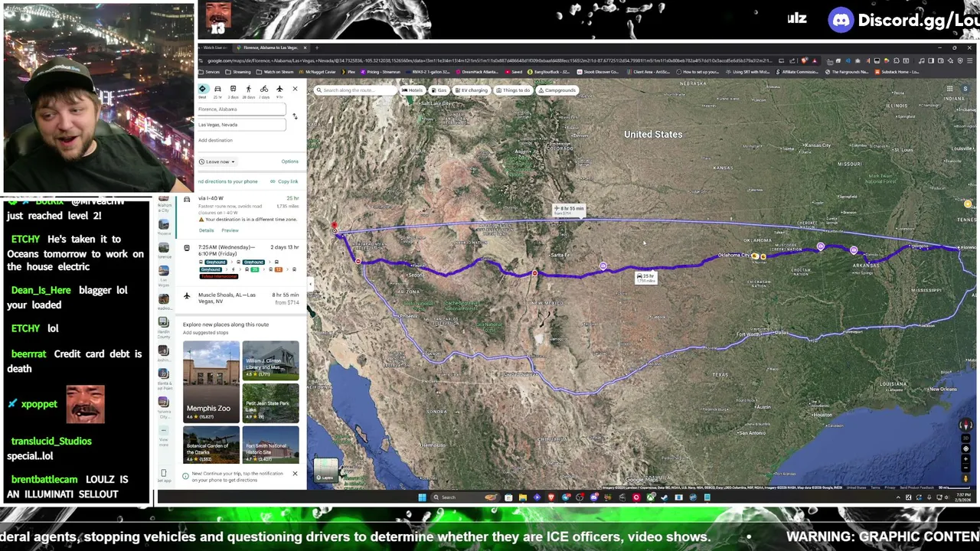Select the Cycling travel mode icon
Viewport: 980px width, 551px height.
pos(263,90)
